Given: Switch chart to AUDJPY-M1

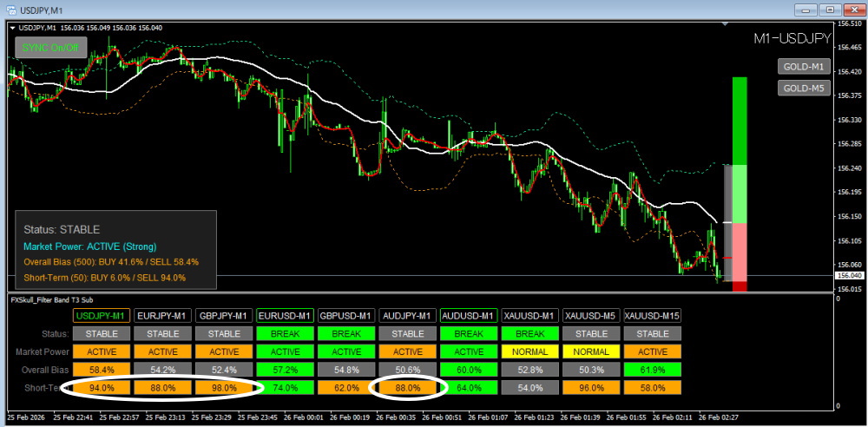Looking at the screenshot, I should pos(407,315).
